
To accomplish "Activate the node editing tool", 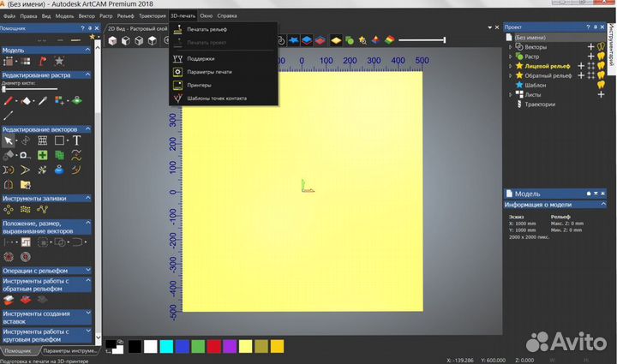I will point(26,140).
